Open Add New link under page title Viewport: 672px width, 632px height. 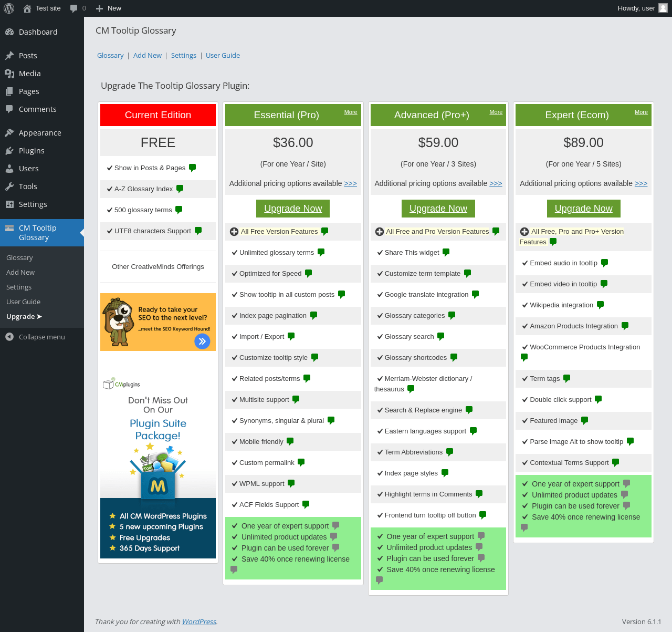[148, 56]
